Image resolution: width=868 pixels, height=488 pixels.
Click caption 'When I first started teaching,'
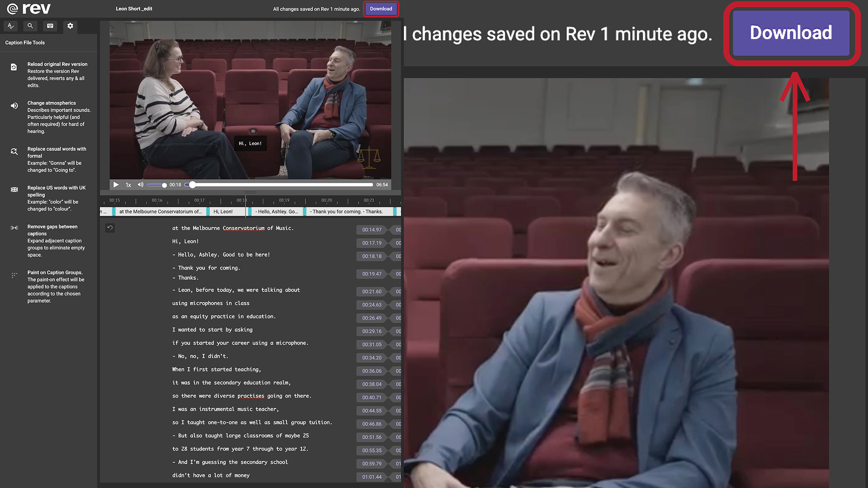click(217, 370)
